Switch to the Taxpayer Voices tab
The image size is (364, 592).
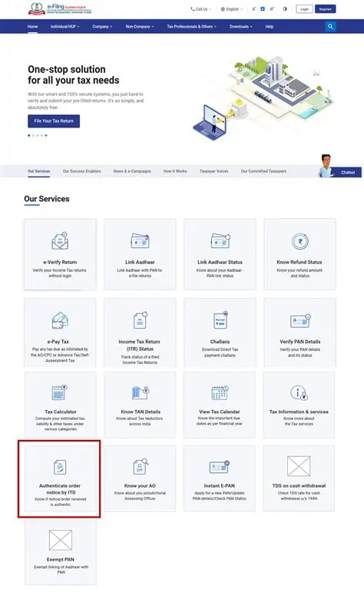214,171
